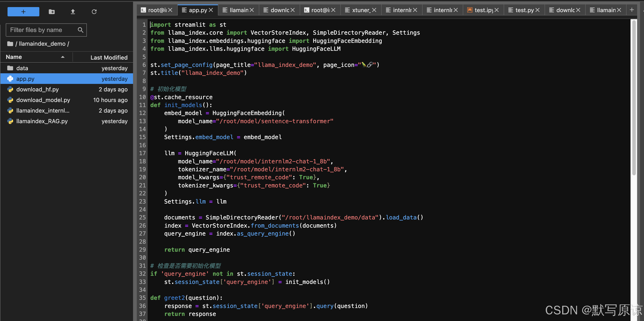Switch to the xtuner_ tab

(361, 10)
